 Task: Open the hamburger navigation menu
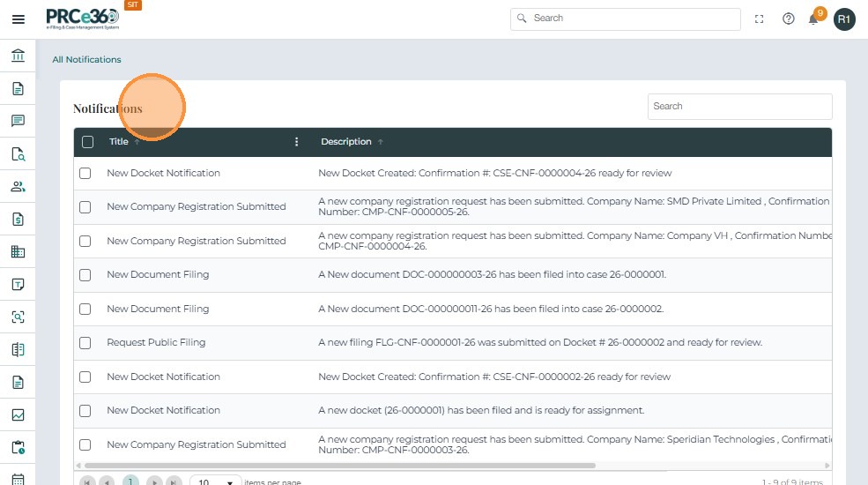pyautogui.click(x=18, y=19)
